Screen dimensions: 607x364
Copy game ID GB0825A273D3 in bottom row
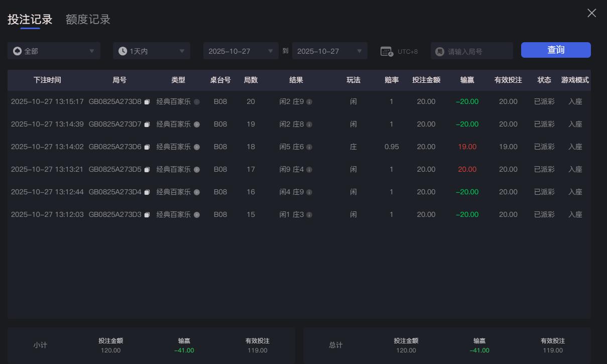(x=147, y=214)
